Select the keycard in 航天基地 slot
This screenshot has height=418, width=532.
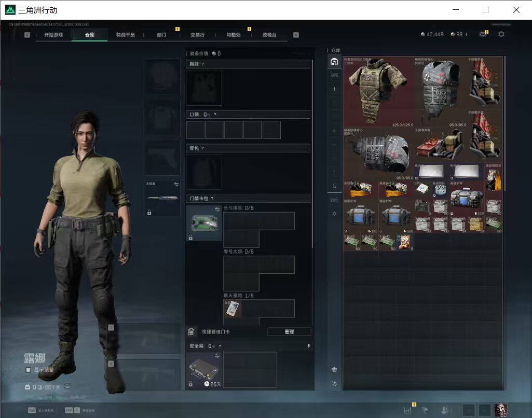(x=233, y=309)
